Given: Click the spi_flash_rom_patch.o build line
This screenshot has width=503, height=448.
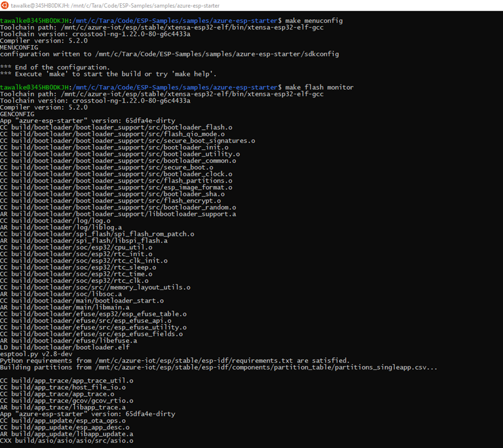Looking at the screenshot, I should 97,234.
